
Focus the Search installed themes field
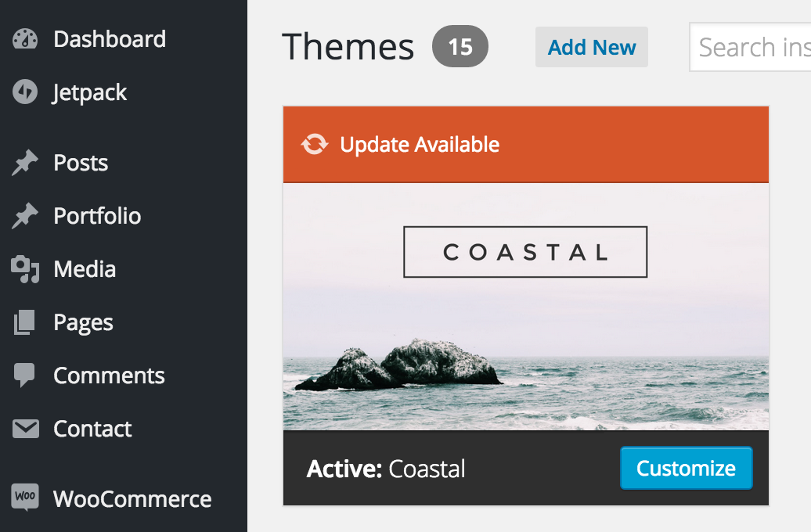750,47
